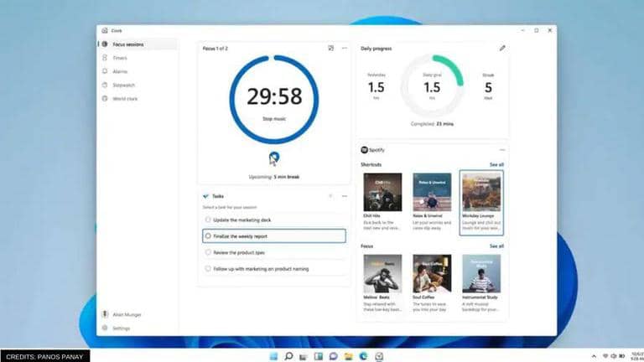Click the Microsoft Edge icon in the taskbar
The image size is (644, 362).
(362, 355)
